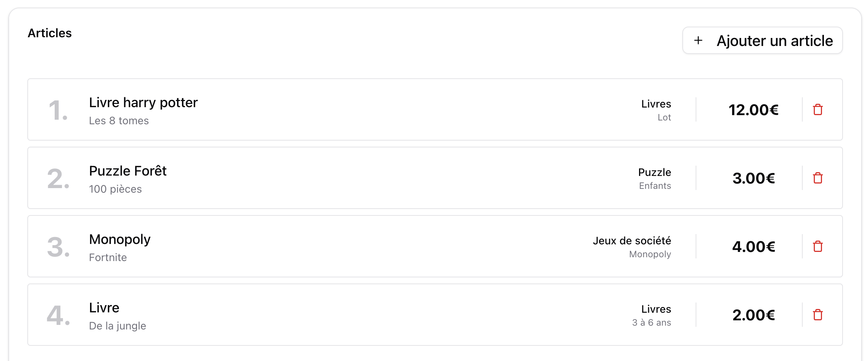This screenshot has height=361, width=868.
Task: Select the fourth article titled Livre
Action: (x=104, y=308)
